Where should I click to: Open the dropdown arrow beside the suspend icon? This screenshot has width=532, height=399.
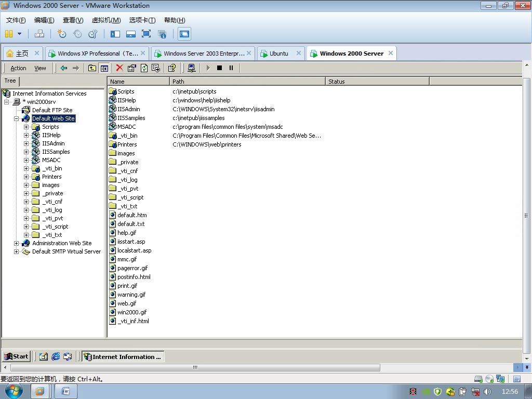pyautogui.click(x=19, y=34)
